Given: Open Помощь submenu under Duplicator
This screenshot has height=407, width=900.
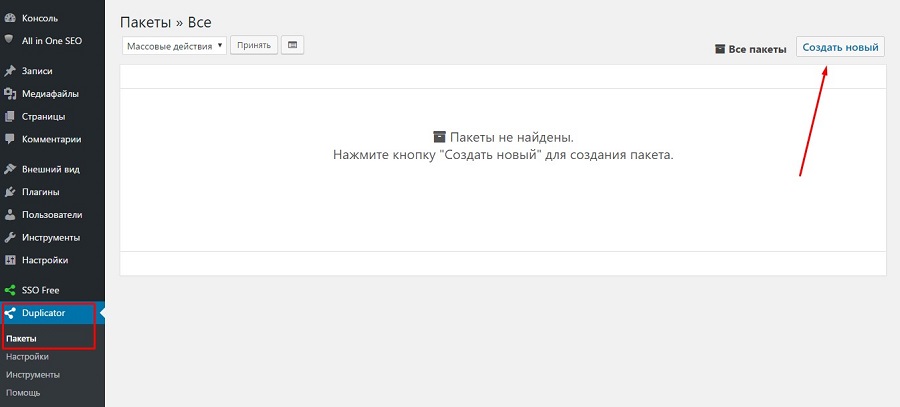Looking at the screenshot, I should point(23,393).
